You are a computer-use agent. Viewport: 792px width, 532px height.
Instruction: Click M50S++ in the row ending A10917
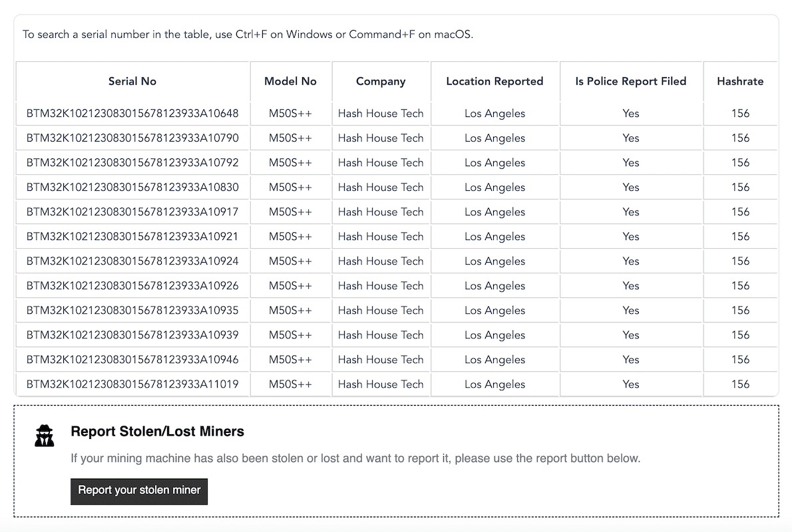pyautogui.click(x=290, y=211)
